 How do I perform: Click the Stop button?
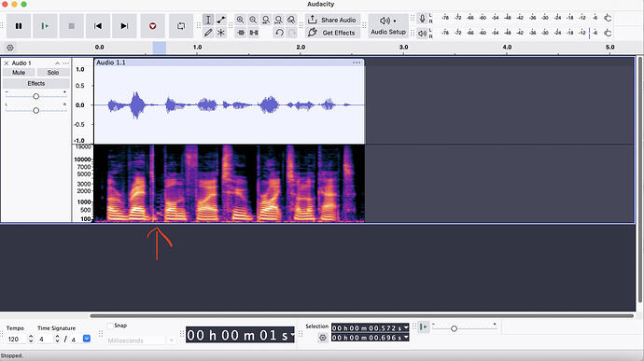[x=72, y=26]
